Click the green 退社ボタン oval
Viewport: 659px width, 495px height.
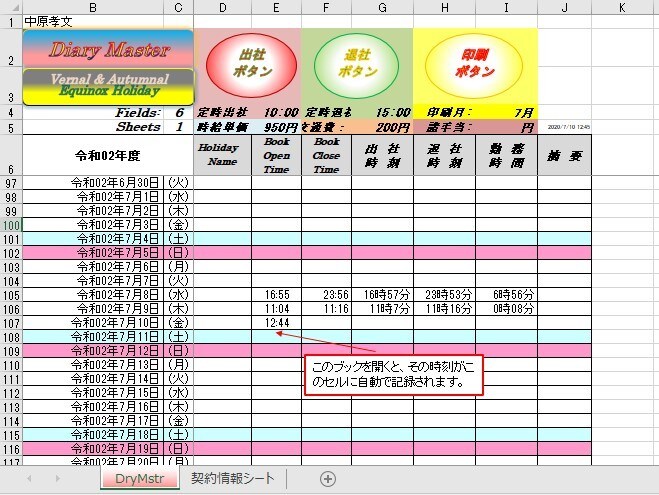coord(356,66)
